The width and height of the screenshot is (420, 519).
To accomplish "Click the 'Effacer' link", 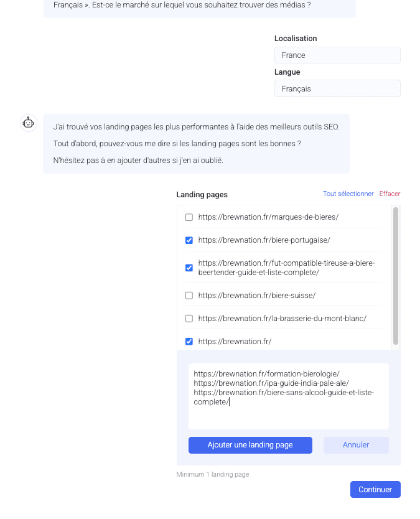I will click(390, 194).
